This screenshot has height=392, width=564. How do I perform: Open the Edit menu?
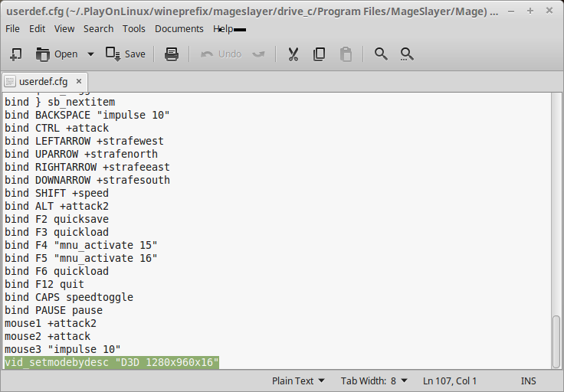(x=37, y=29)
